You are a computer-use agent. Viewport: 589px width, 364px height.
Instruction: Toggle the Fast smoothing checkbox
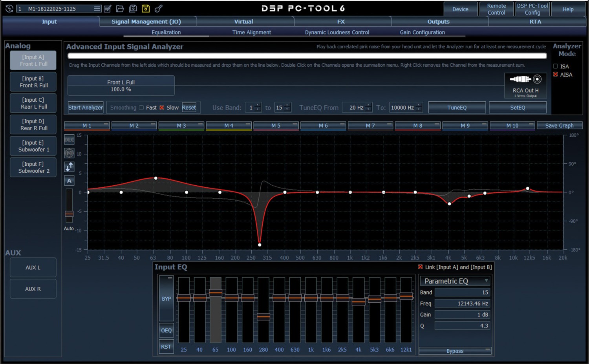coord(141,108)
